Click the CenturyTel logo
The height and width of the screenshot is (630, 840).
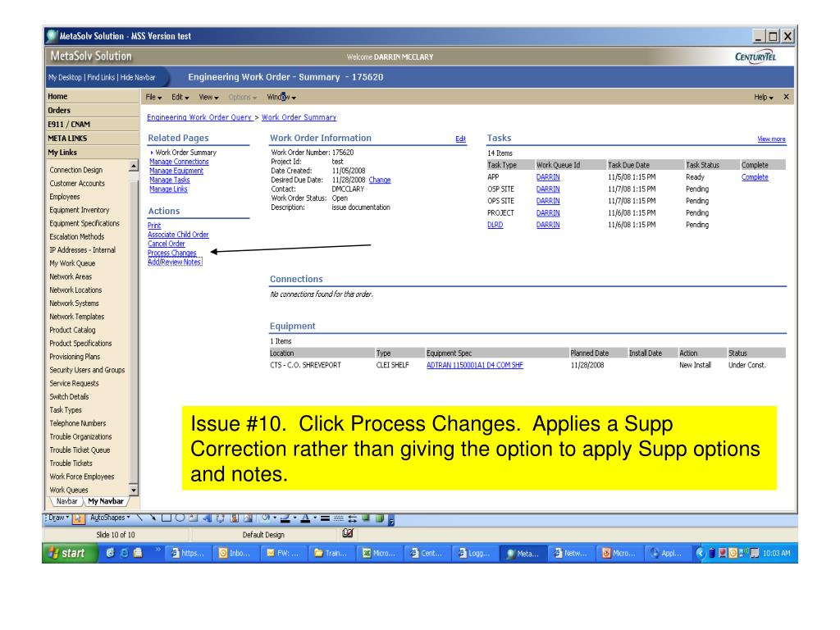(756, 57)
